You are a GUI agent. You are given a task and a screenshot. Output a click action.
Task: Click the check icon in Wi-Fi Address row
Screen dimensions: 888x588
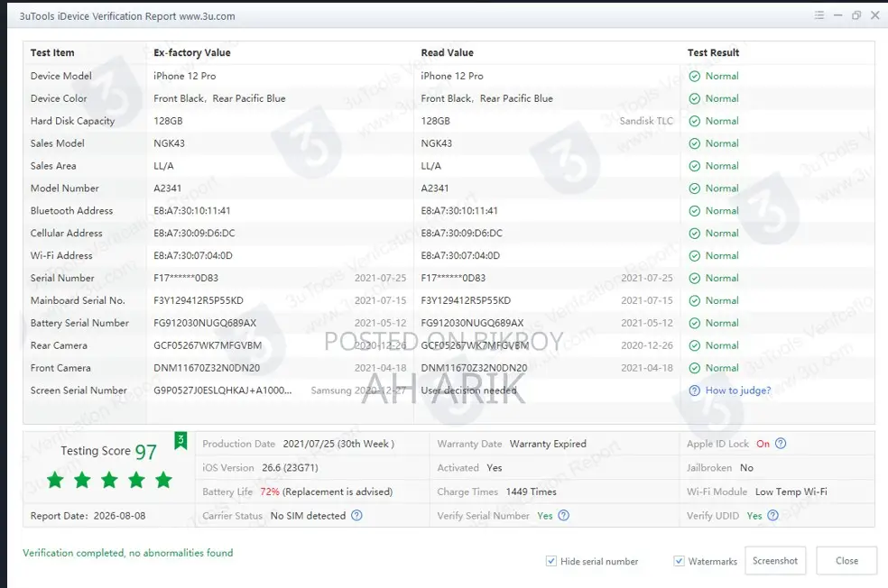[x=694, y=256]
